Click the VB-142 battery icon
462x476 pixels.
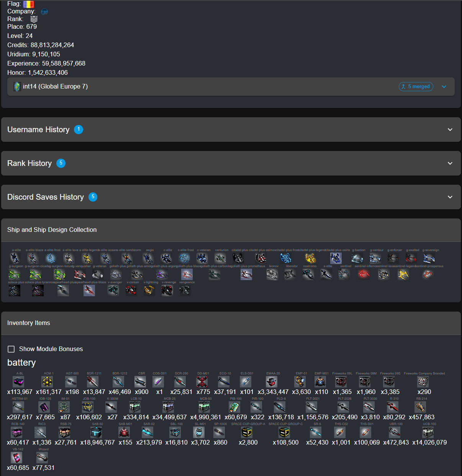click(x=17, y=458)
